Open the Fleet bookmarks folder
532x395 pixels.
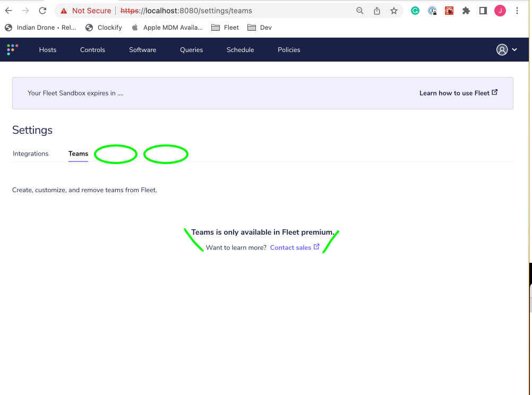click(225, 27)
